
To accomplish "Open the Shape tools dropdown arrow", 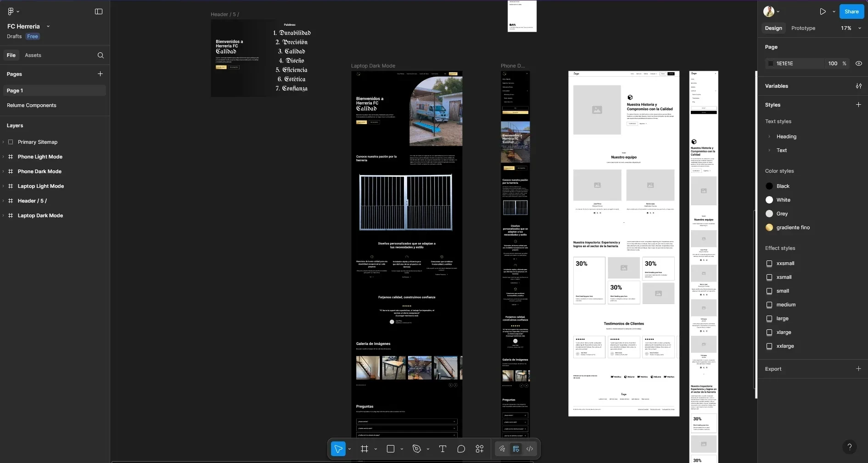I will pos(402,449).
